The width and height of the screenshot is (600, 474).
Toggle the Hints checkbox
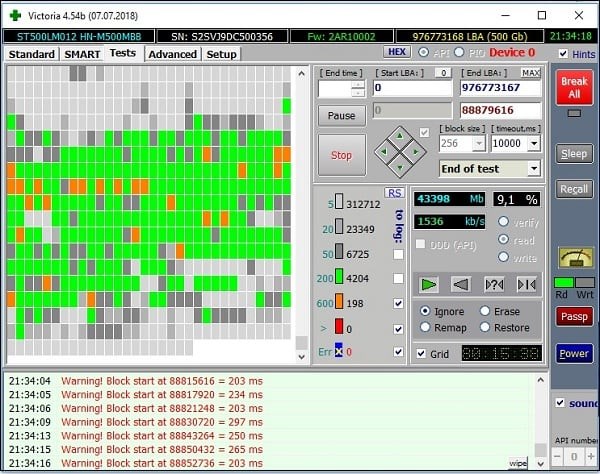(563, 54)
